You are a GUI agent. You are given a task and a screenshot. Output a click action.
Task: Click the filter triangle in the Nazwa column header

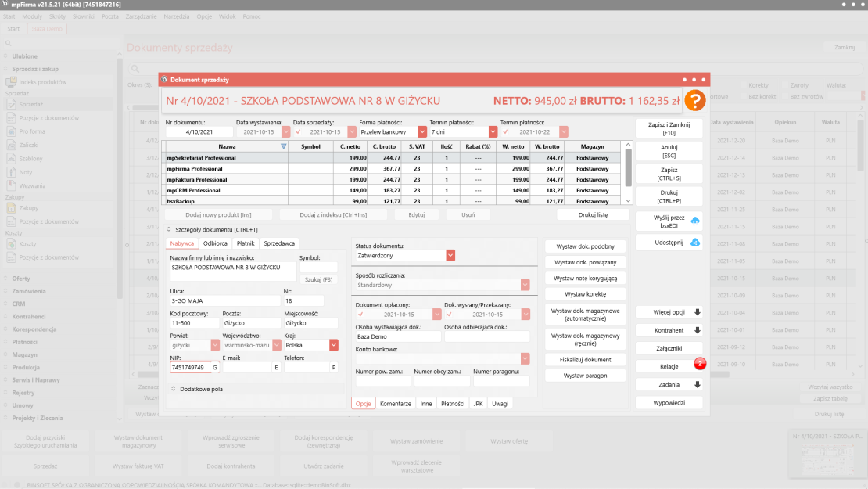click(x=283, y=146)
